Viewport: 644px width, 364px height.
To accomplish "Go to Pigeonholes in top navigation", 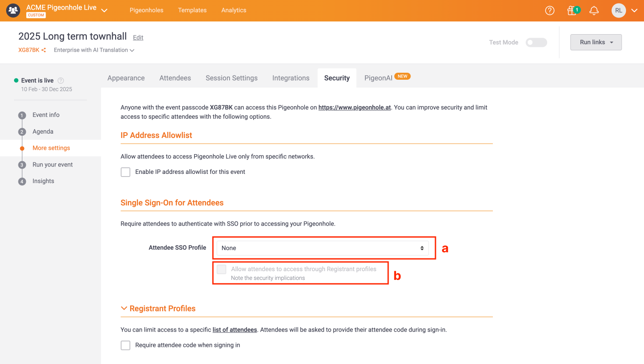I will pos(146,10).
